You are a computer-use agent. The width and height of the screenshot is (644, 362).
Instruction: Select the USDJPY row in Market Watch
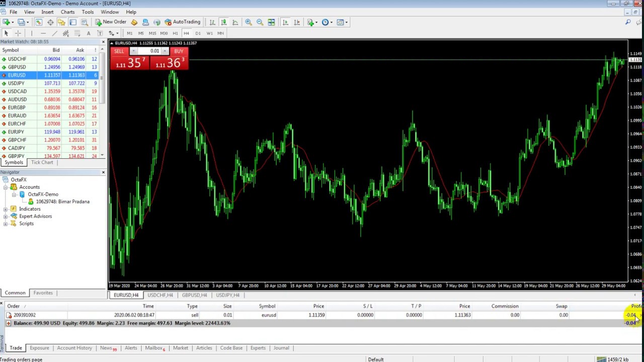click(50, 83)
